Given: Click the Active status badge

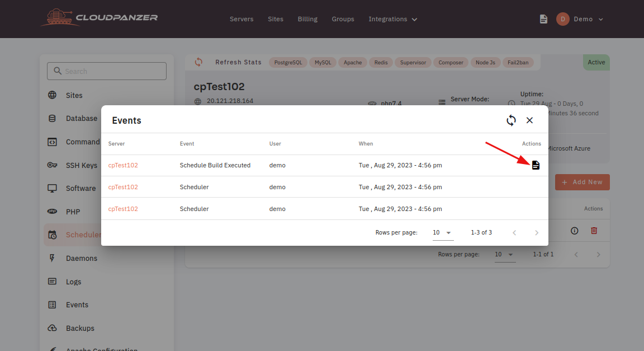Looking at the screenshot, I should [x=596, y=62].
